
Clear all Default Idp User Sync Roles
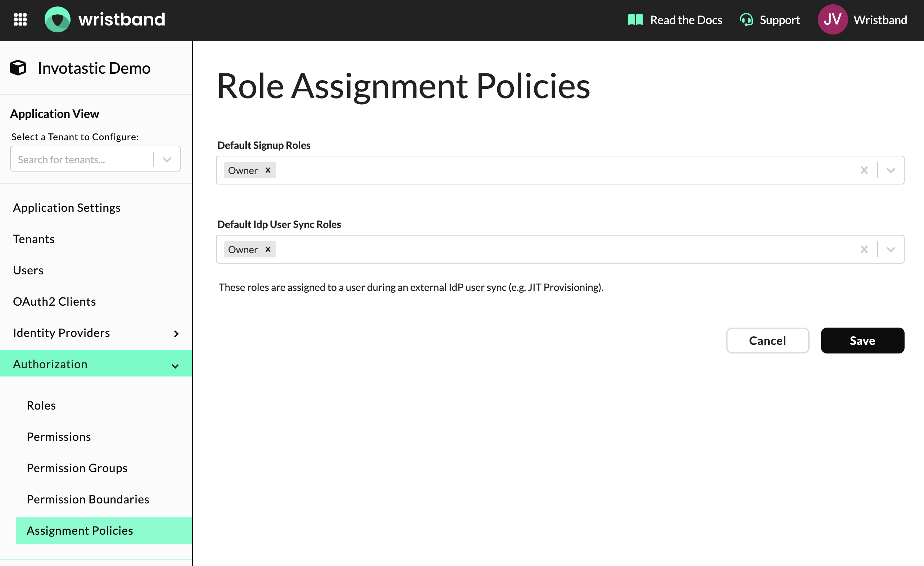864,249
